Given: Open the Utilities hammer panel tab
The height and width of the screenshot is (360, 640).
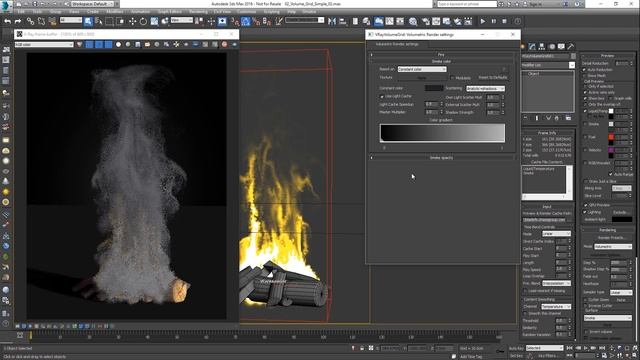Looking at the screenshot, I should pyautogui.click(x=571, y=47).
